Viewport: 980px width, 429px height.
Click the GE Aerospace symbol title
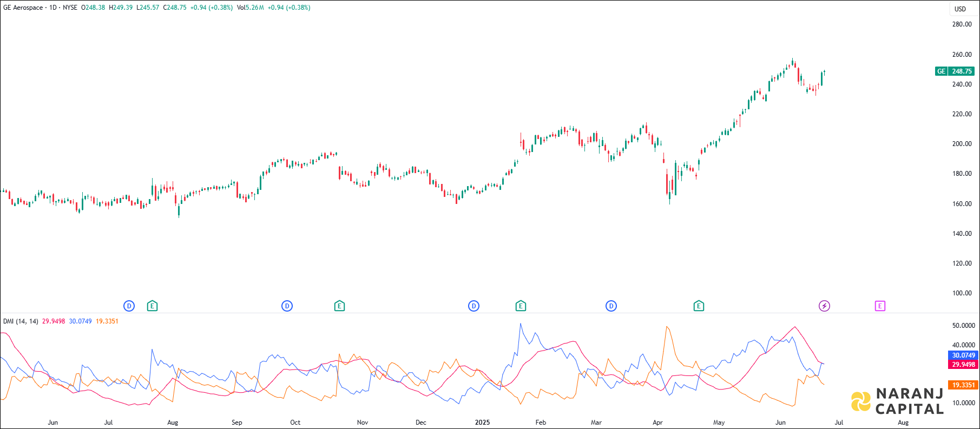(x=23, y=8)
